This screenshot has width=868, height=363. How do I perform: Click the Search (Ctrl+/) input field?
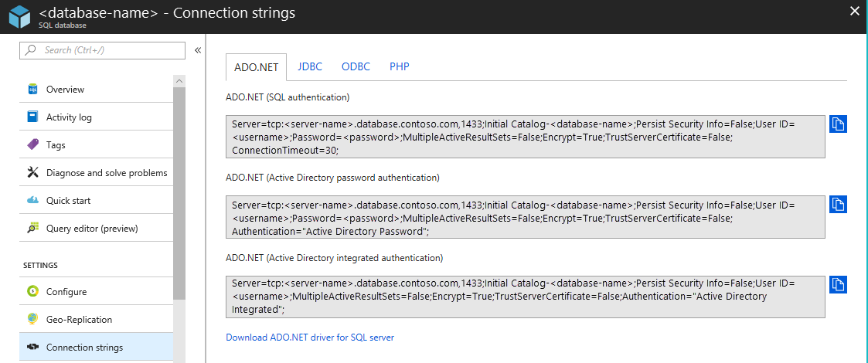coord(108,50)
